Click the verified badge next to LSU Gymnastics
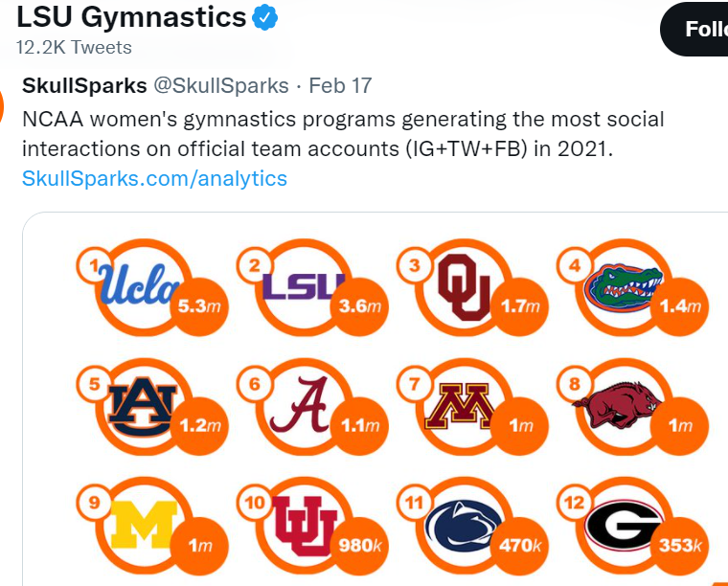The width and height of the screenshot is (728, 586). tap(265, 17)
